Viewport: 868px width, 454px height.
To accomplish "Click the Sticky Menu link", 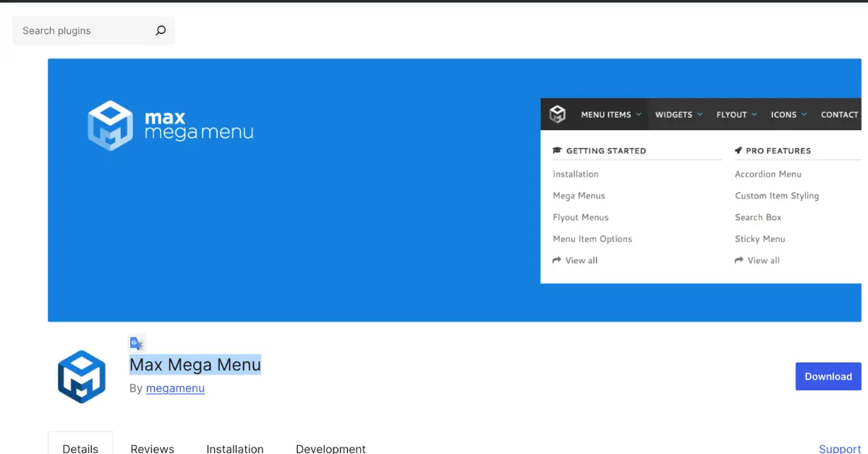I will [x=760, y=239].
